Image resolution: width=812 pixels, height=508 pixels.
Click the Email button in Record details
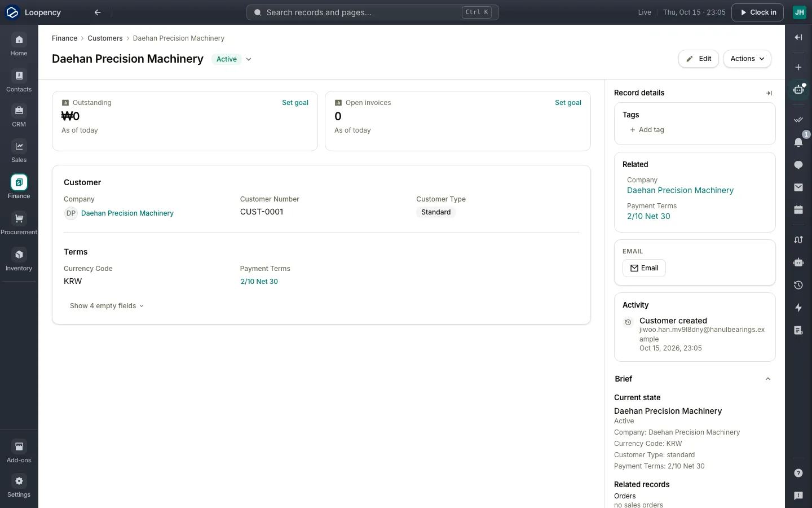(644, 268)
